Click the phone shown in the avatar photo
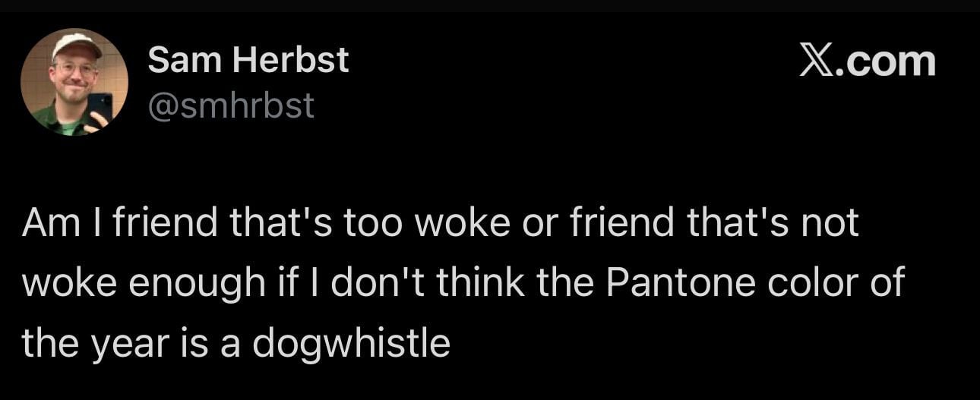This screenshot has width=980, height=400. point(100,107)
